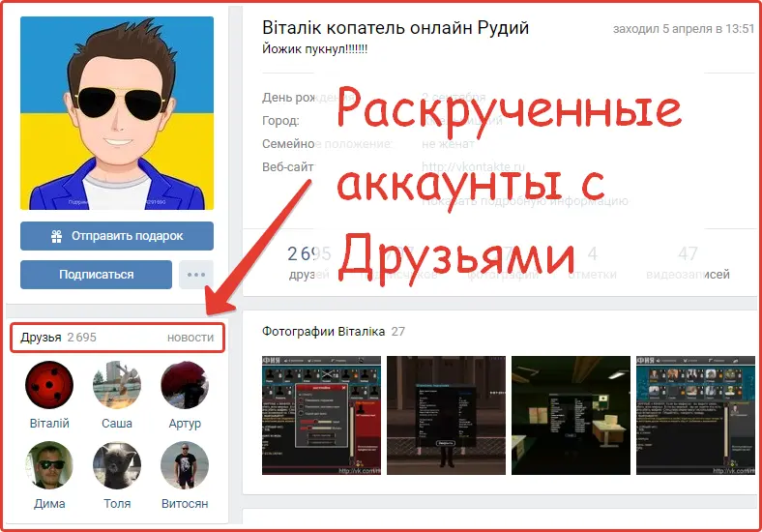Click the name 'Толя' in friends list
This screenshot has height=532, width=762.
(x=117, y=504)
